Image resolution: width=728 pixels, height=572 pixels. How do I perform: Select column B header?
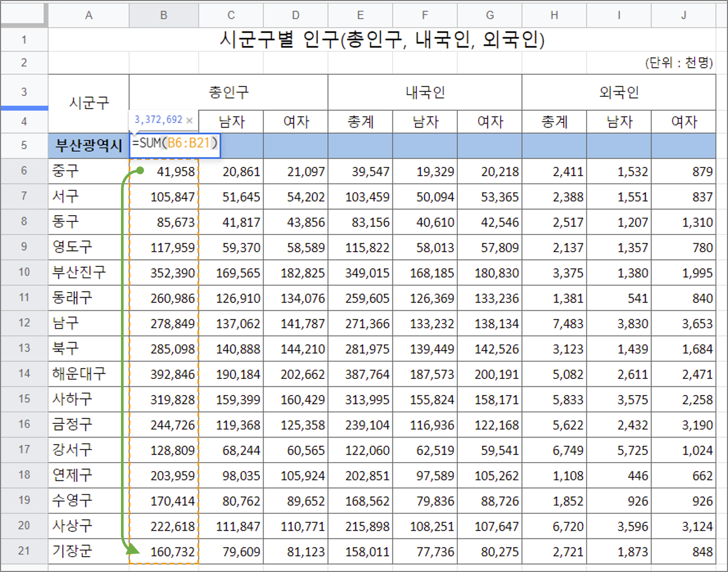(164, 15)
